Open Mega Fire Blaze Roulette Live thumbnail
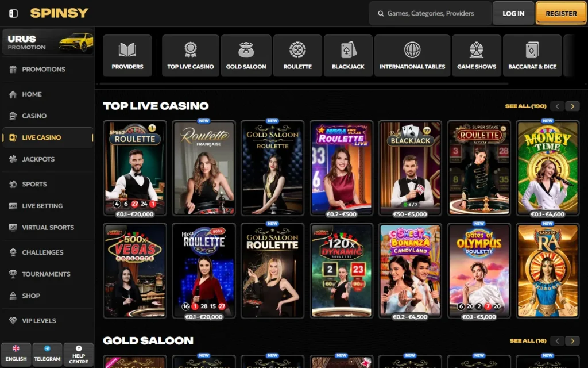Image resolution: width=588 pixels, height=368 pixels. 341,168
